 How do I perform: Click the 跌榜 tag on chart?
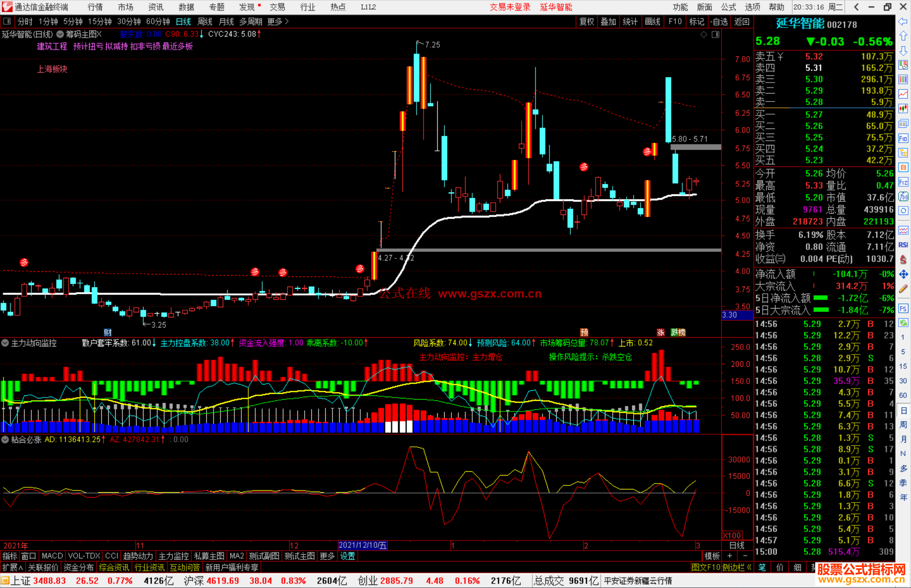(x=678, y=333)
